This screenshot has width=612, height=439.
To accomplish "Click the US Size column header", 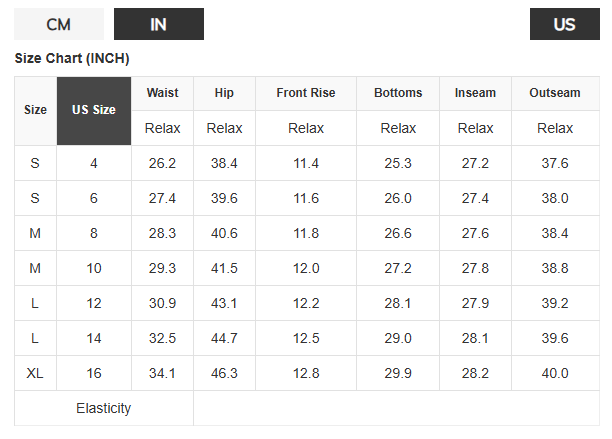I will [94, 110].
